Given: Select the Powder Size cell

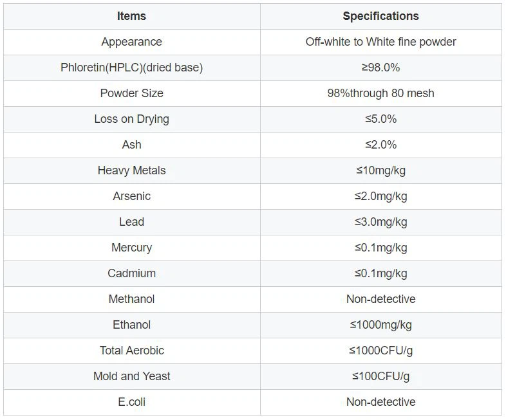Looking at the screenshot, I should (131, 93).
